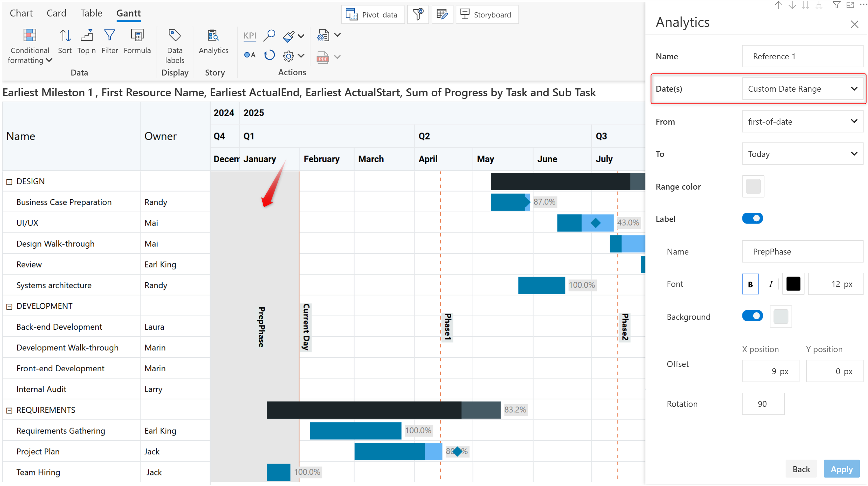Screen dimensions: 868x486
Task: Expand the From first-of-date dropdown
Action: coord(802,122)
